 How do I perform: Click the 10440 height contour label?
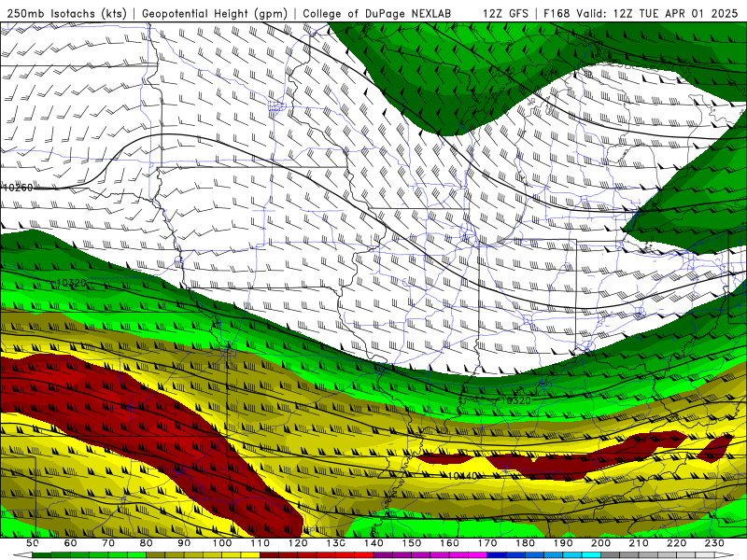[x=462, y=476]
